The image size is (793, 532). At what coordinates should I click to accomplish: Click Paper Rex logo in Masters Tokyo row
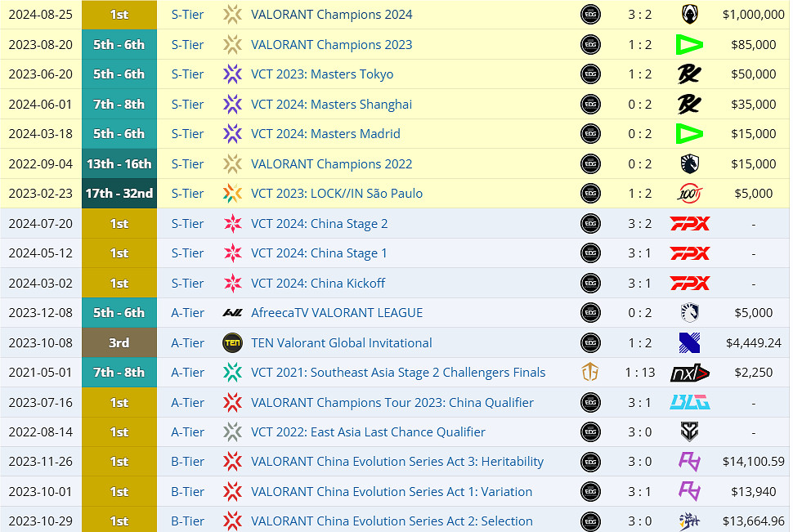689,74
